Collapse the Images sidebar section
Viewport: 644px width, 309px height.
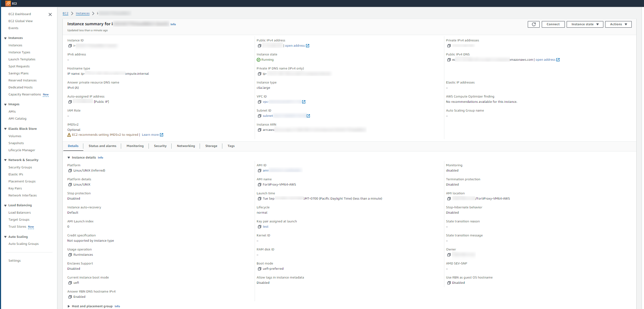[5, 105]
